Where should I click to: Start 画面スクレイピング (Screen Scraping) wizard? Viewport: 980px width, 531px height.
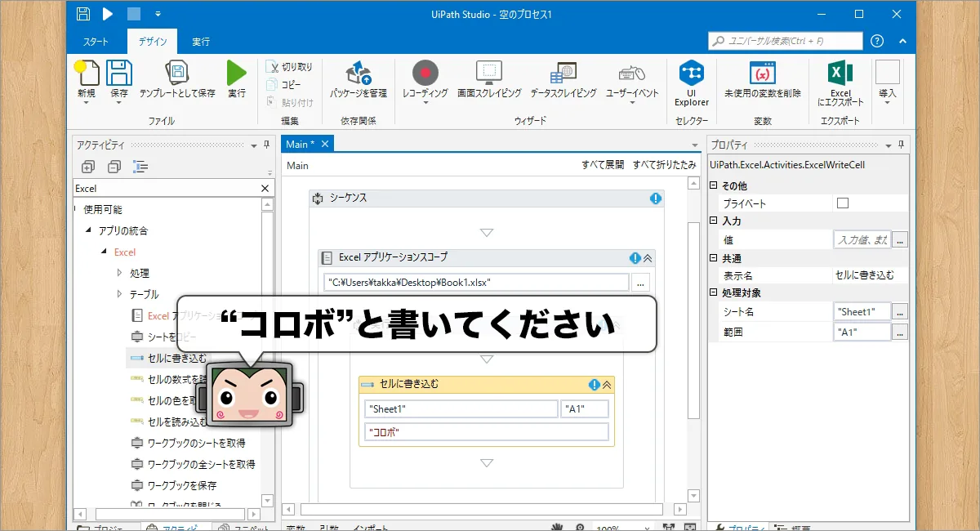[x=489, y=80]
